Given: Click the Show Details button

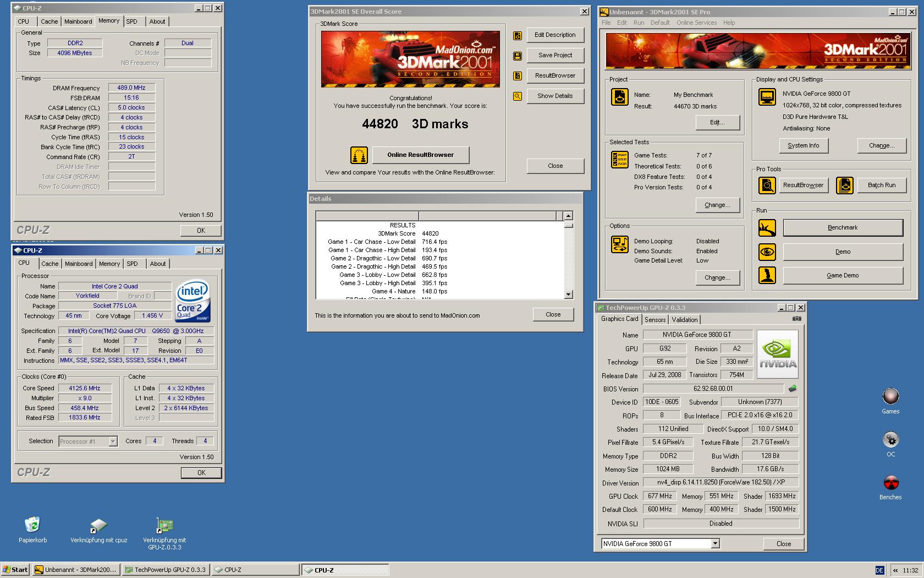Looking at the screenshot, I should (555, 96).
